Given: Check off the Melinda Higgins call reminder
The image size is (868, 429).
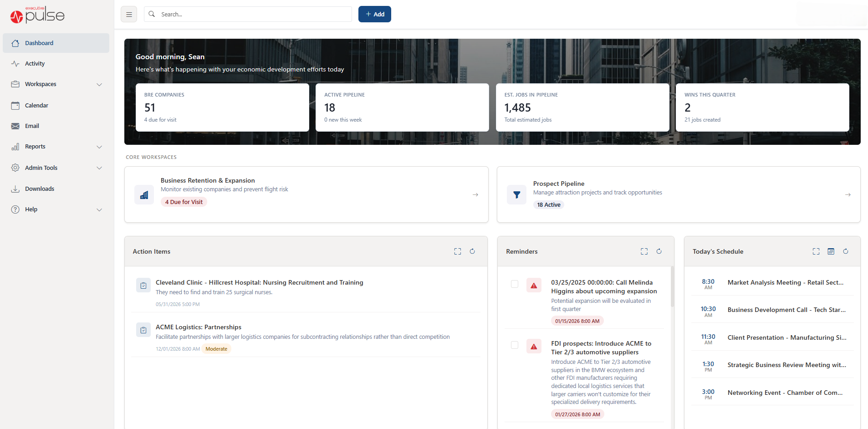Looking at the screenshot, I should 515,284.
